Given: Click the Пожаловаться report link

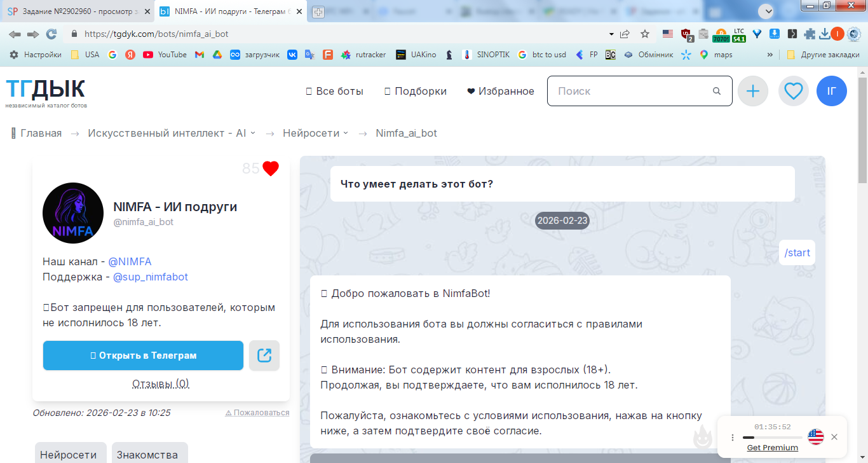Looking at the screenshot, I should (x=257, y=413).
